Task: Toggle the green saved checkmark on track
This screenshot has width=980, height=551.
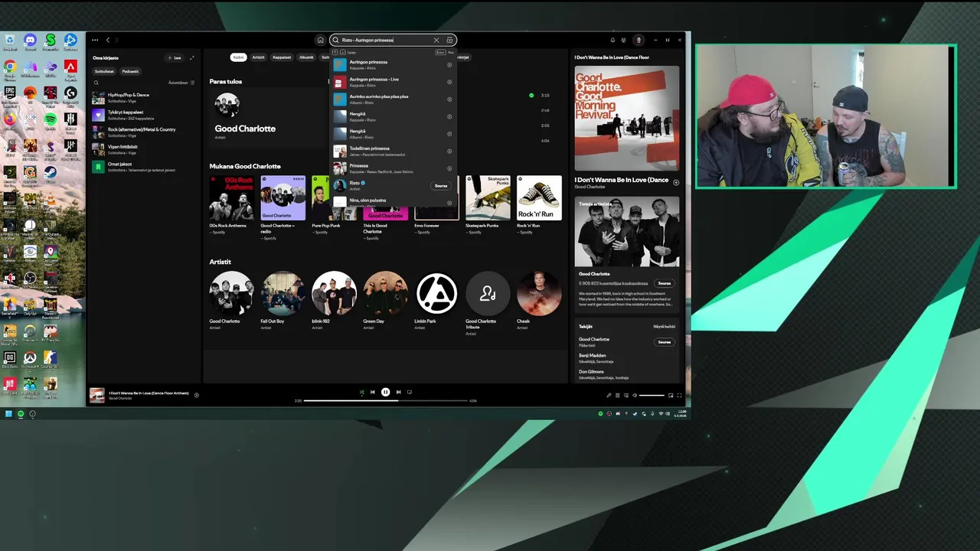Action: 531,96
